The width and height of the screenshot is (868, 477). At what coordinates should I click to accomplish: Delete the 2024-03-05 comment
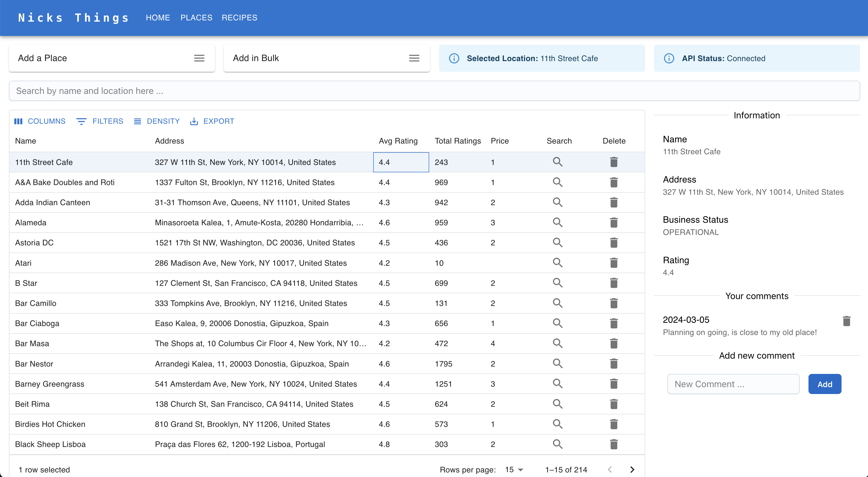point(846,321)
